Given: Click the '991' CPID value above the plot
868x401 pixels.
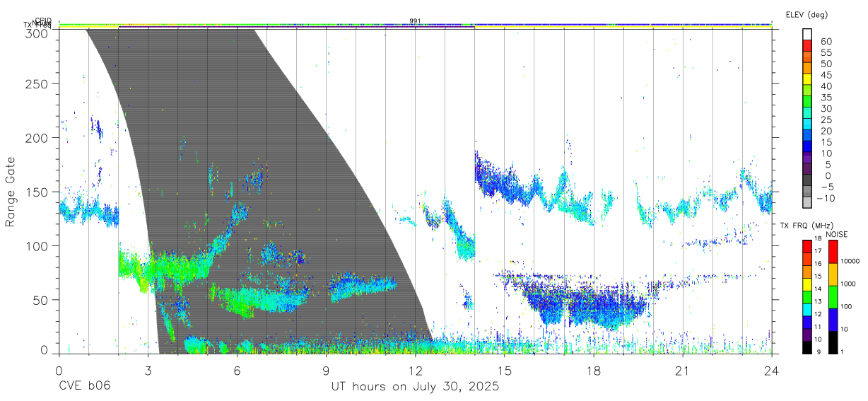Looking at the screenshot, I should [x=416, y=21].
